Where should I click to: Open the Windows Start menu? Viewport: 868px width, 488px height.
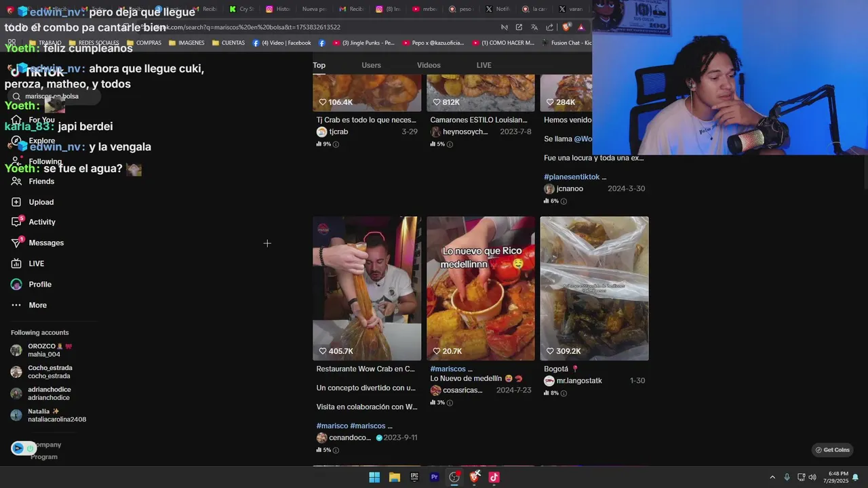pyautogui.click(x=374, y=477)
